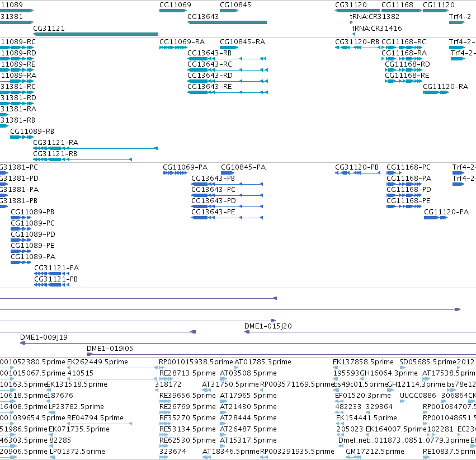Screen dimensions: 476x460
Task: Open transcript CG13643-RE
Action: click(x=210, y=87)
